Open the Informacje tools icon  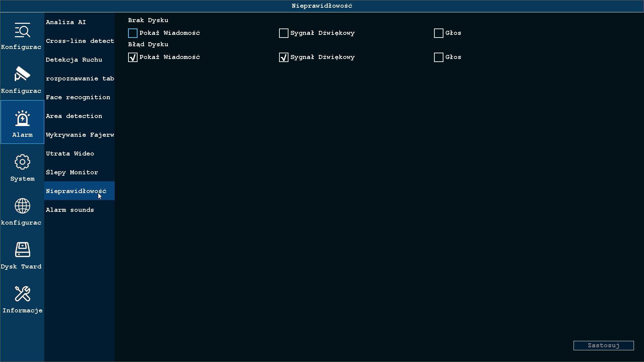pyautogui.click(x=22, y=294)
